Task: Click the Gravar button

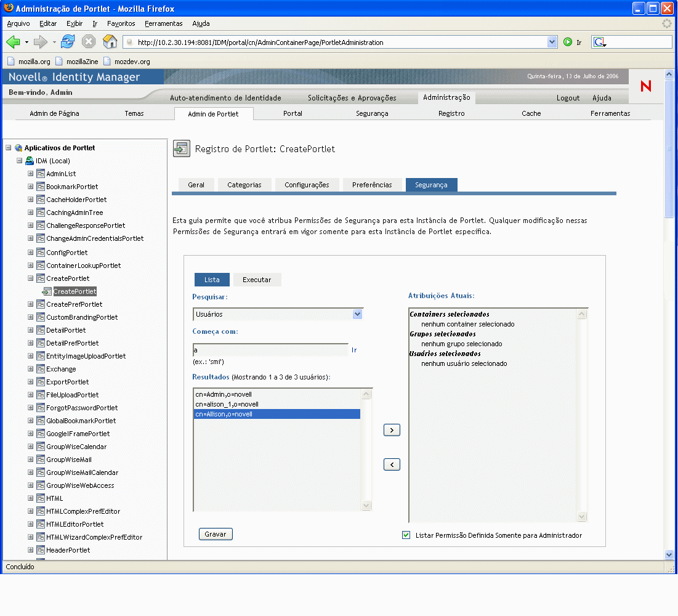Action: pos(216,534)
